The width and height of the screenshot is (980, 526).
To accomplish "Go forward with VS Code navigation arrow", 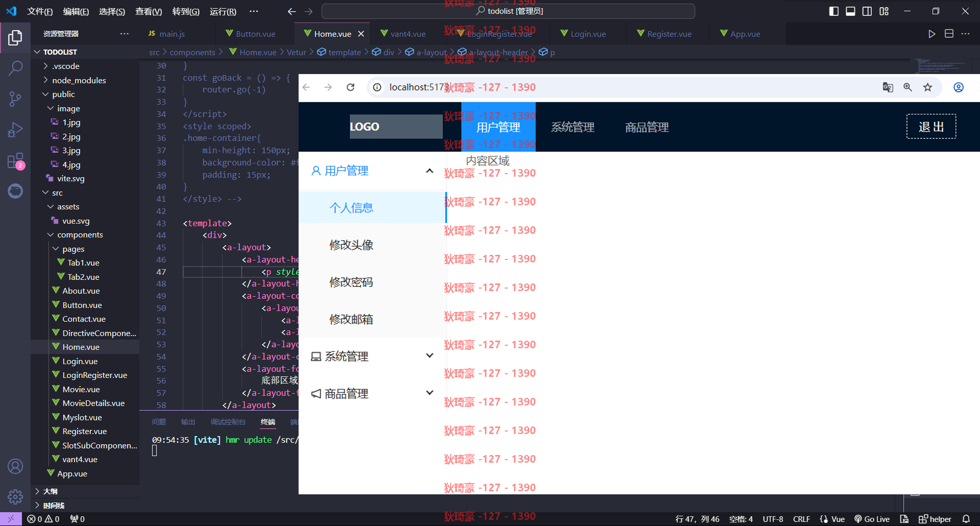I will (308, 11).
